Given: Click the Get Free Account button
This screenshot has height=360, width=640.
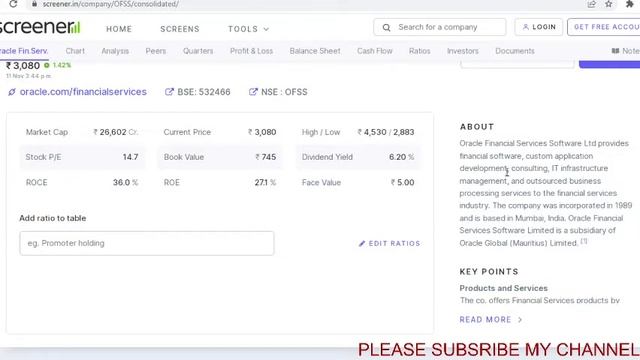Looking at the screenshot, I should 604,27.
